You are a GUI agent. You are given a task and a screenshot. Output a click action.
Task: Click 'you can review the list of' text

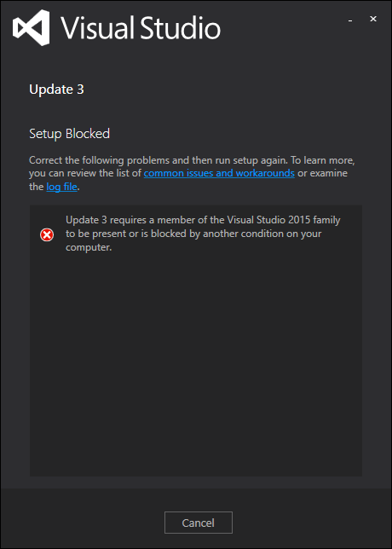pos(85,173)
